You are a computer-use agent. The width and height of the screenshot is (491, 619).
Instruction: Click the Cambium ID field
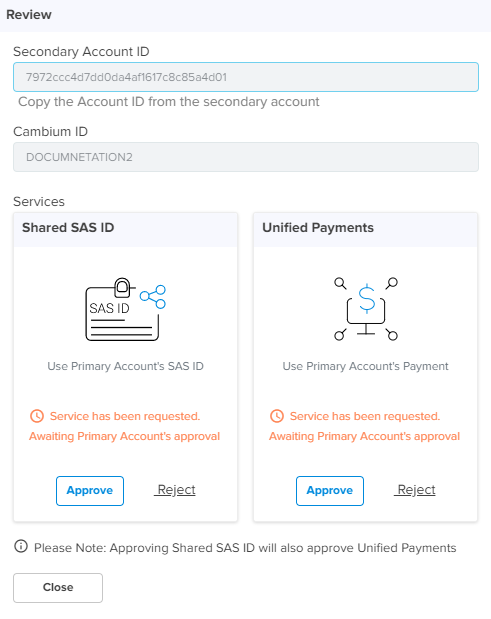click(246, 157)
